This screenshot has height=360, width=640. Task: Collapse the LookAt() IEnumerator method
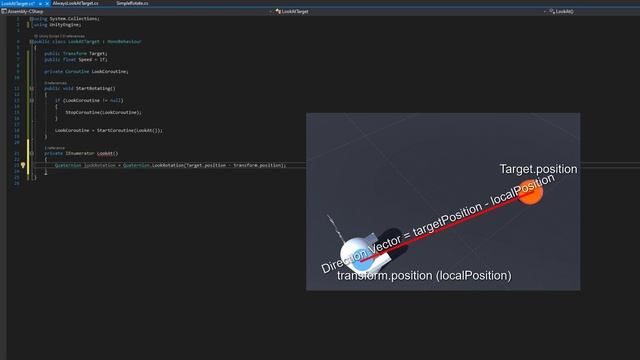31,153
